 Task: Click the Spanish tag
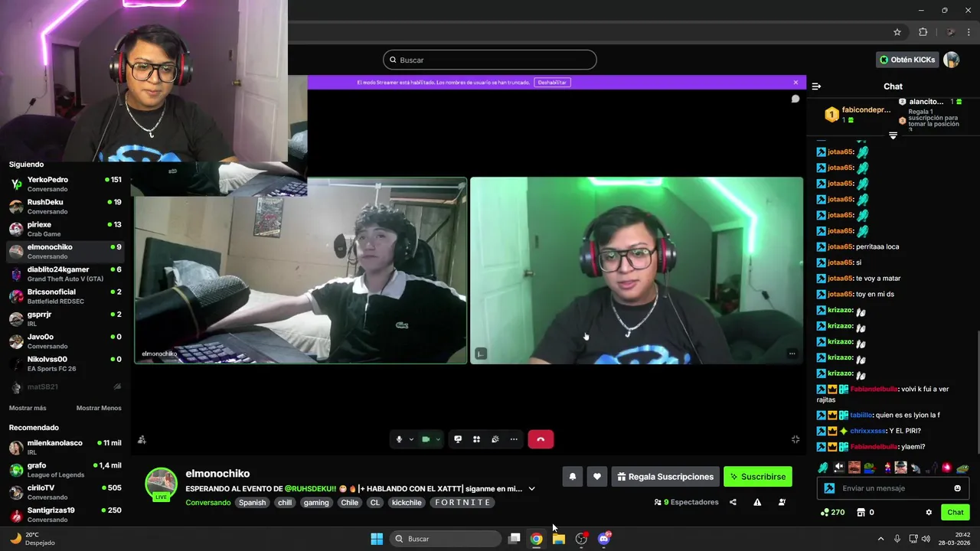(252, 503)
